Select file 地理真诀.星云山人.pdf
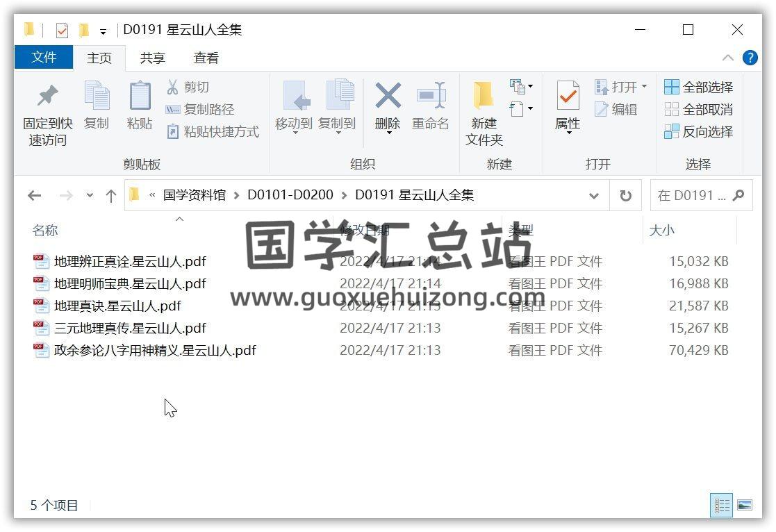This screenshot has height=532, width=776. [118, 306]
